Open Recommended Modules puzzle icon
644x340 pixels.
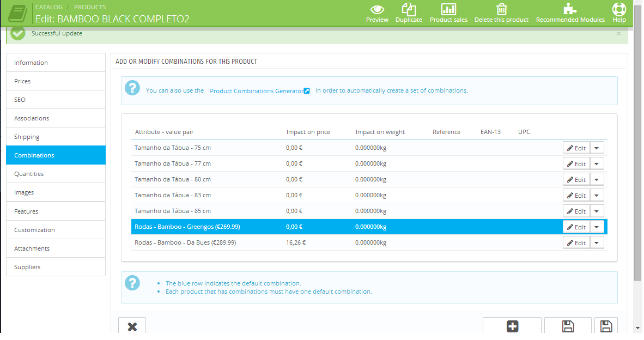coord(570,9)
